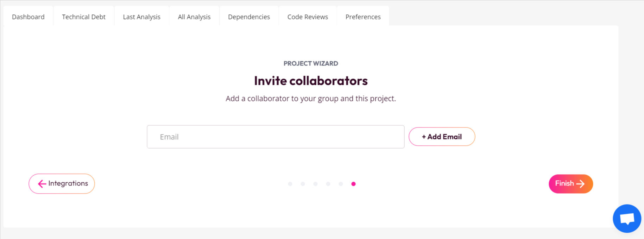This screenshot has height=239, width=644.
Task: Click the Email input field
Action: pos(276,137)
